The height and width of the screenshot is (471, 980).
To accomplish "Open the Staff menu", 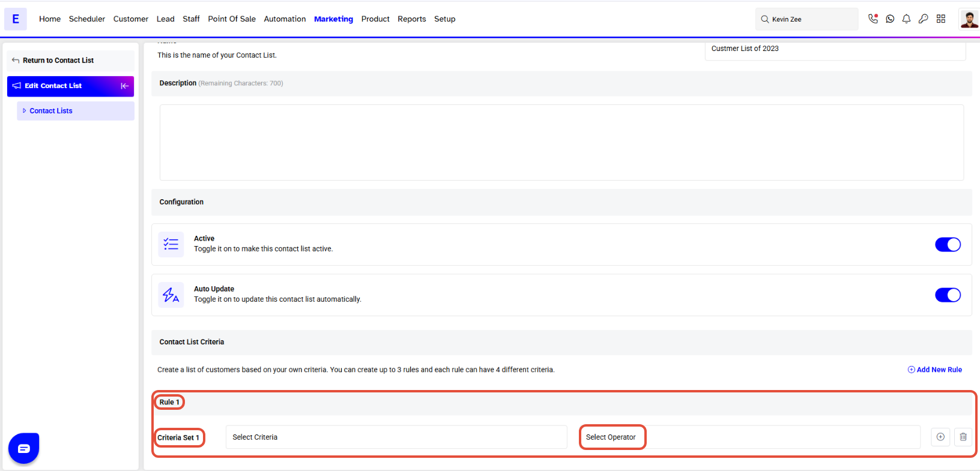I will [x=192, y=19].
